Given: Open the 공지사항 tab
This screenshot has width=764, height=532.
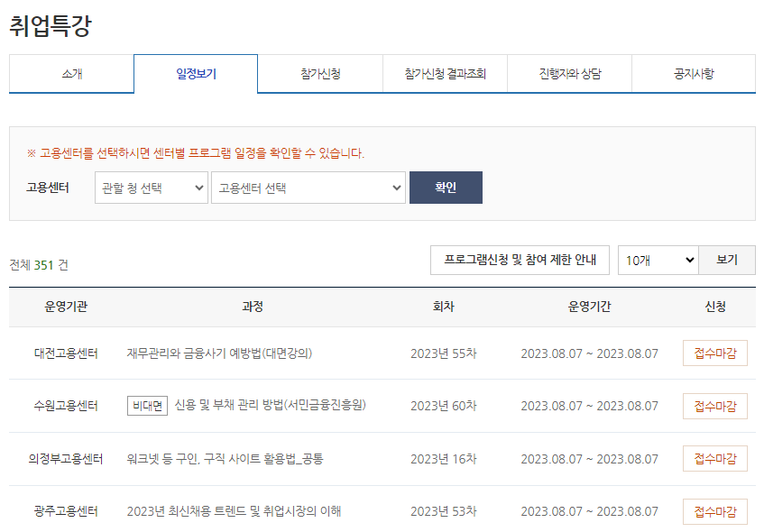Looking at the screenshot, I should pos(695,74).
